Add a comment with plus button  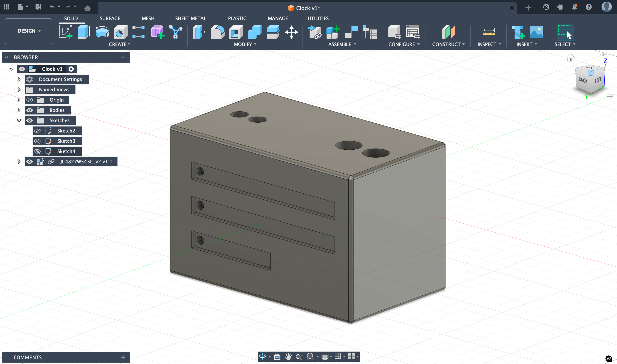(x=123, y=357)
